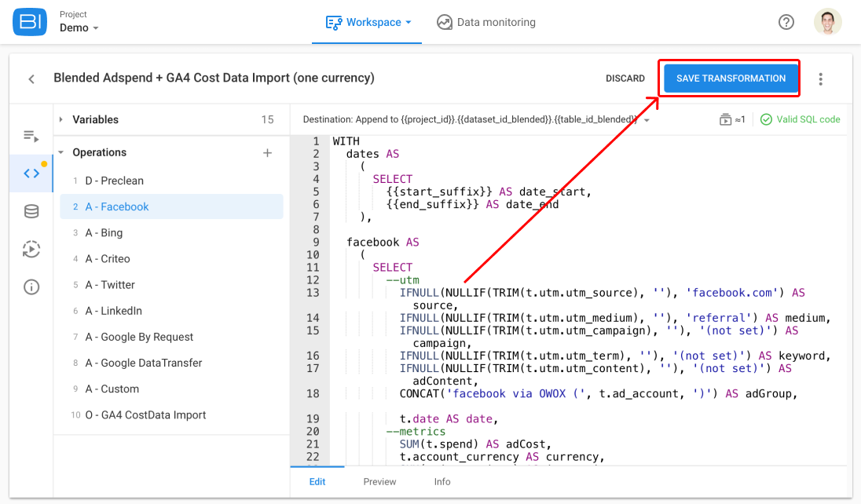
Task: Open the Demo project dropdown
Action: click(79, 28)
